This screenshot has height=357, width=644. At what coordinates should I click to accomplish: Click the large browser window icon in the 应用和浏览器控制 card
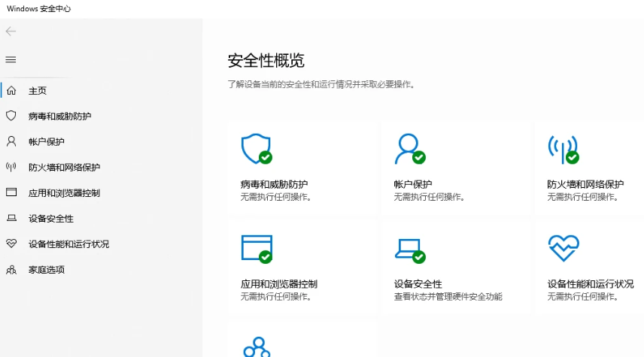pos(257,249)
